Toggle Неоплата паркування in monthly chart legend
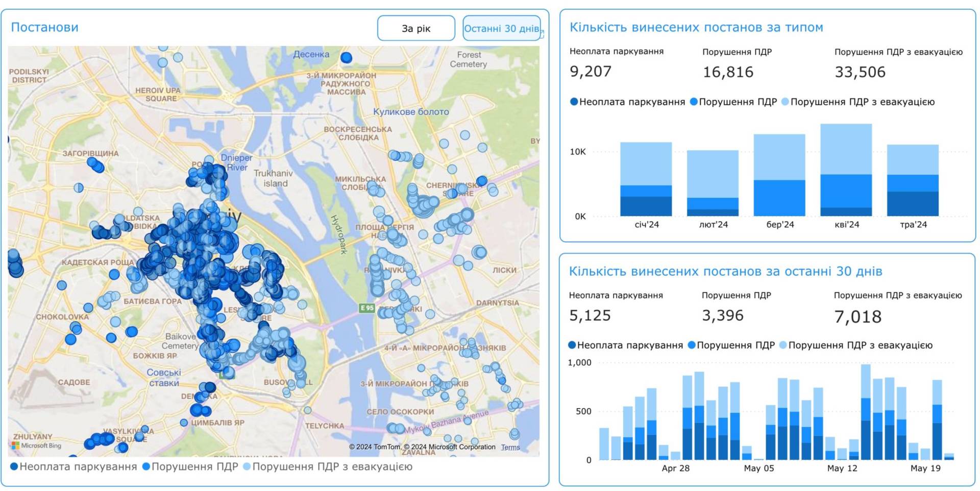This screenshot has width=980, height=491. 627,102
